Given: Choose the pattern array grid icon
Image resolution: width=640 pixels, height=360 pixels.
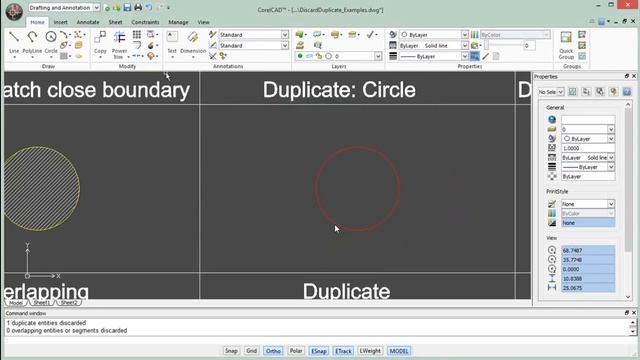Looking at the screenshot, I should (137, 35).
